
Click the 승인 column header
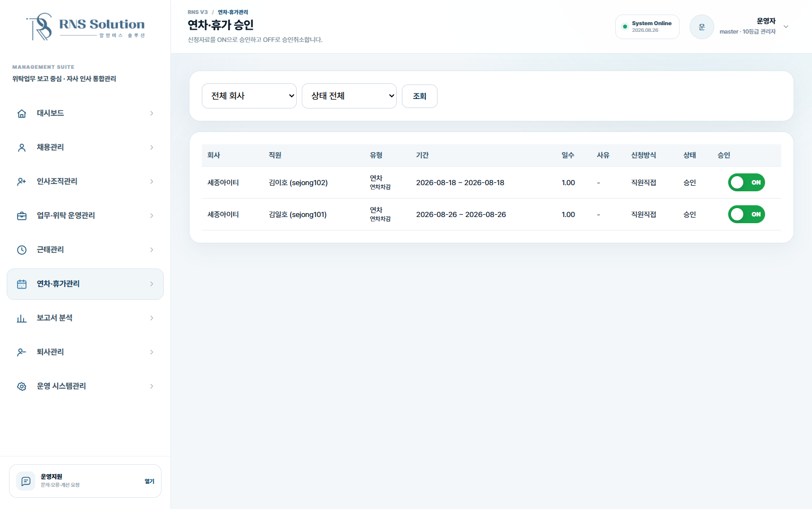click(724, 155)
